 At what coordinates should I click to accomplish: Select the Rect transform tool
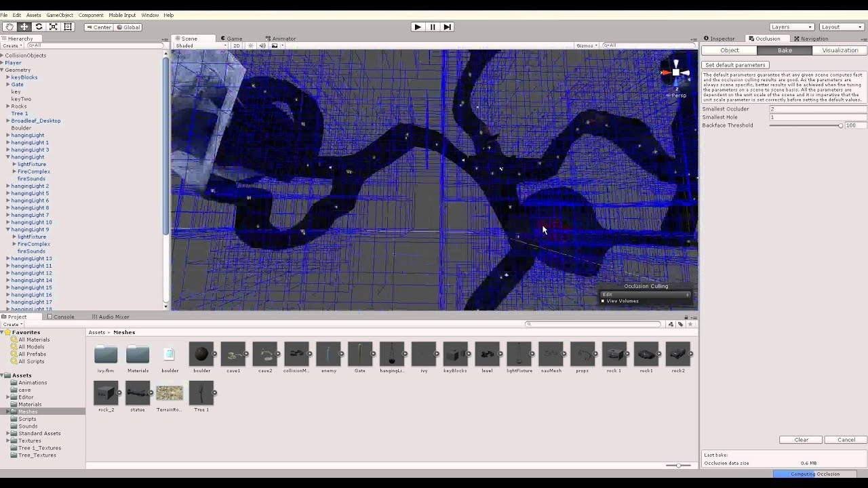click(x=67, y=27)
